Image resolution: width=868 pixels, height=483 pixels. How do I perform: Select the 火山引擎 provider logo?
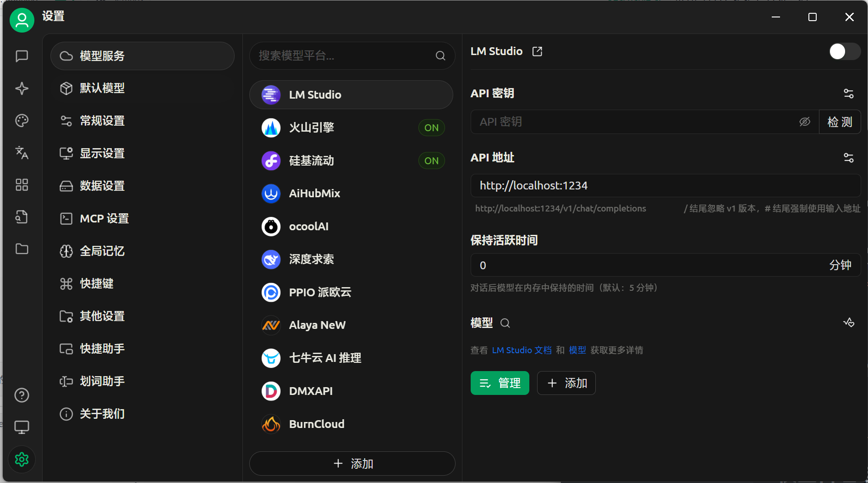271,128
